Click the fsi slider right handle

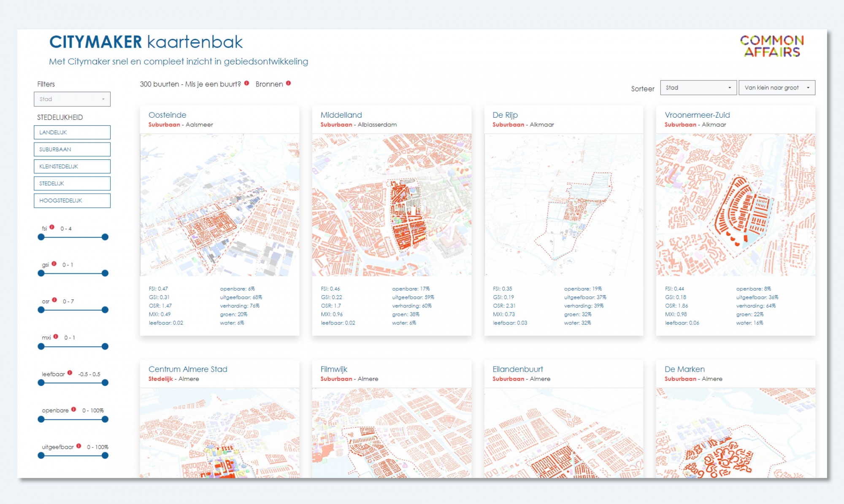tap(105, 237)
